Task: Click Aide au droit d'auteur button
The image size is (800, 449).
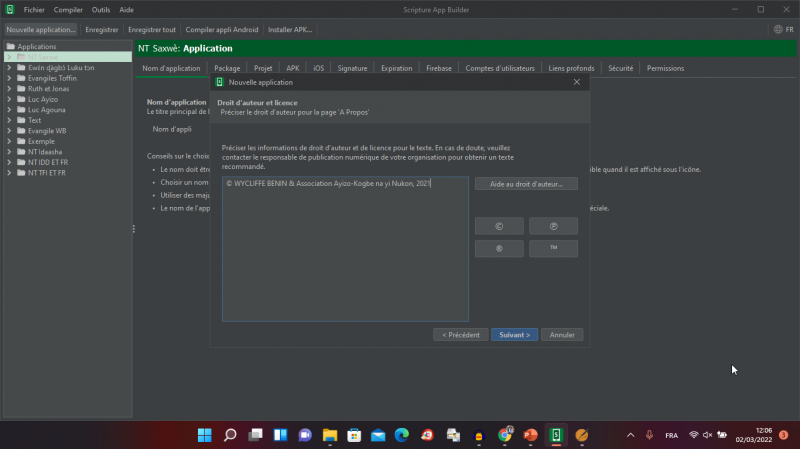Action: click(x=526, y=184)
